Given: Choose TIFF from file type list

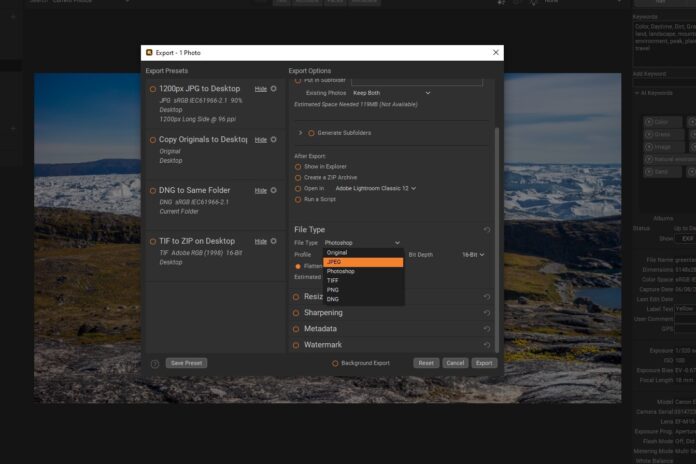Looking at the screenshot, I should pyautogui.click(x=363, y=281).
